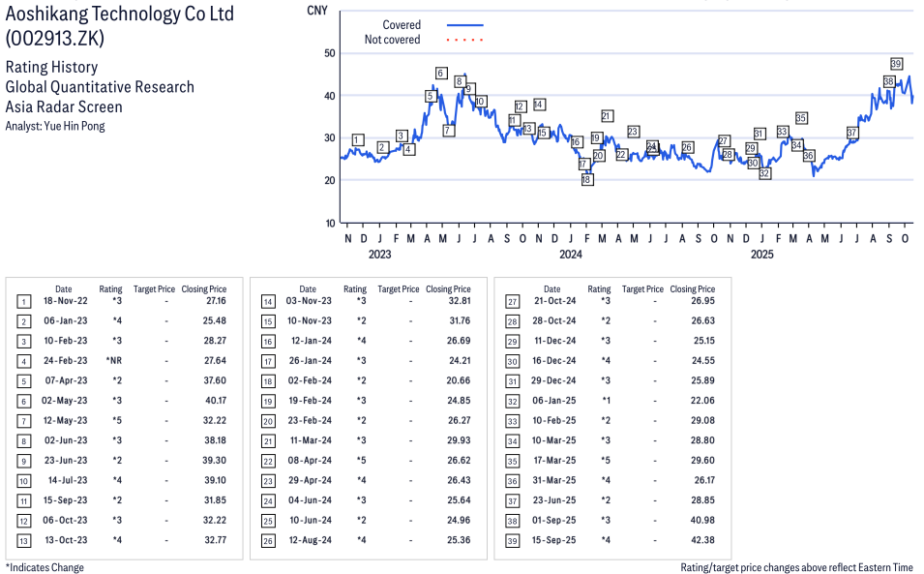Click the analyst name Yue Hin Pong
This screenshot has height=574, width=924.
[x=78, y=126]
